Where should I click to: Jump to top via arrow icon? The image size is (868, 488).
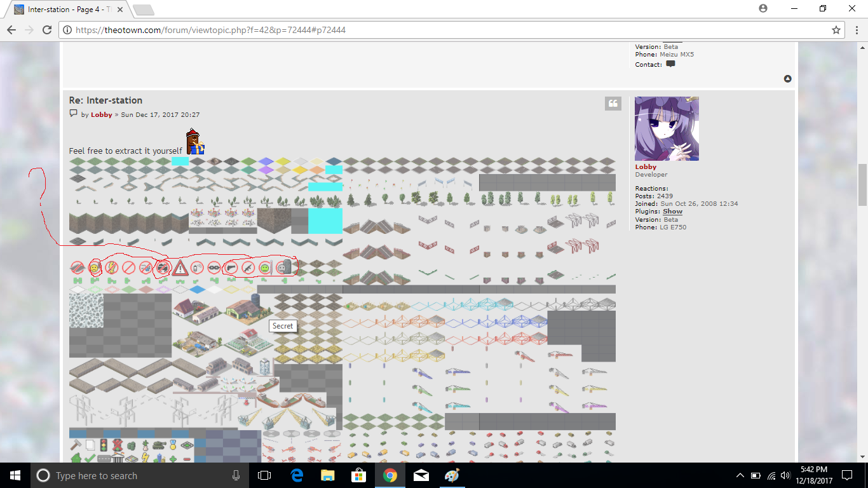[788, 79]
